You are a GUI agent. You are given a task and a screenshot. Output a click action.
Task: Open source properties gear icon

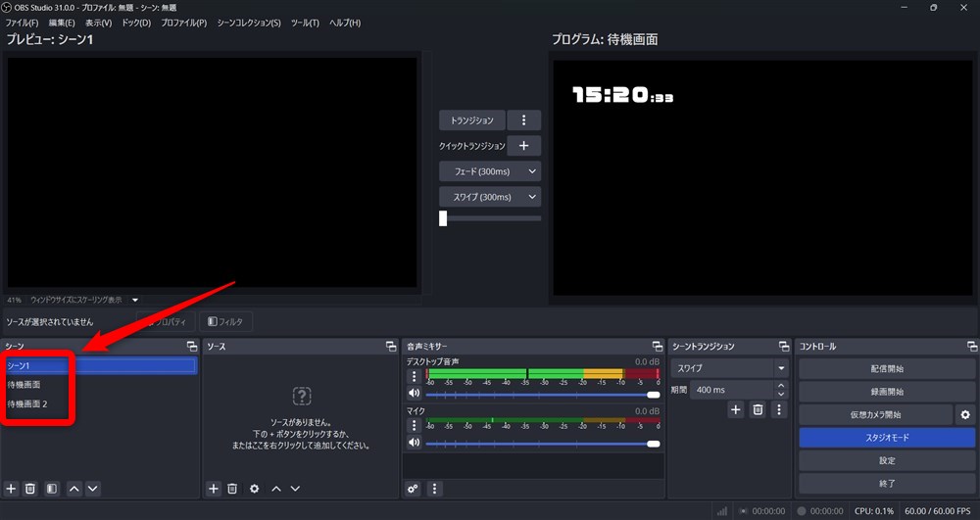255,488
